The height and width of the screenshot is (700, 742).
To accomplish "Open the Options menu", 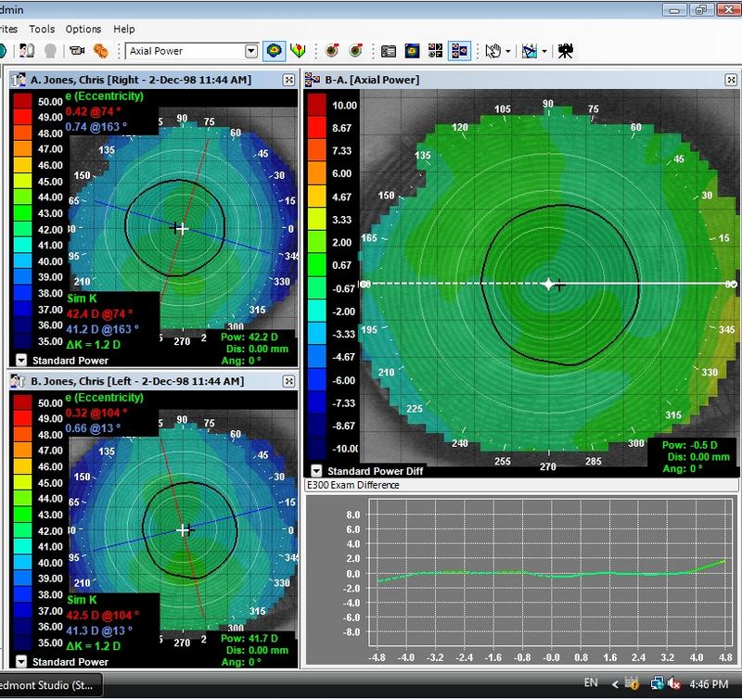I will click(83, 30).
